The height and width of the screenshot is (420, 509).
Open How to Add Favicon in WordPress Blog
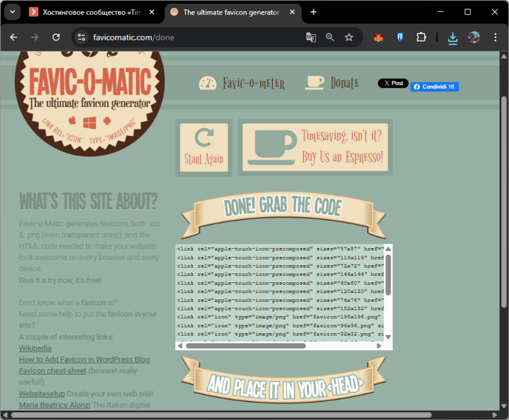pos(84,359)
